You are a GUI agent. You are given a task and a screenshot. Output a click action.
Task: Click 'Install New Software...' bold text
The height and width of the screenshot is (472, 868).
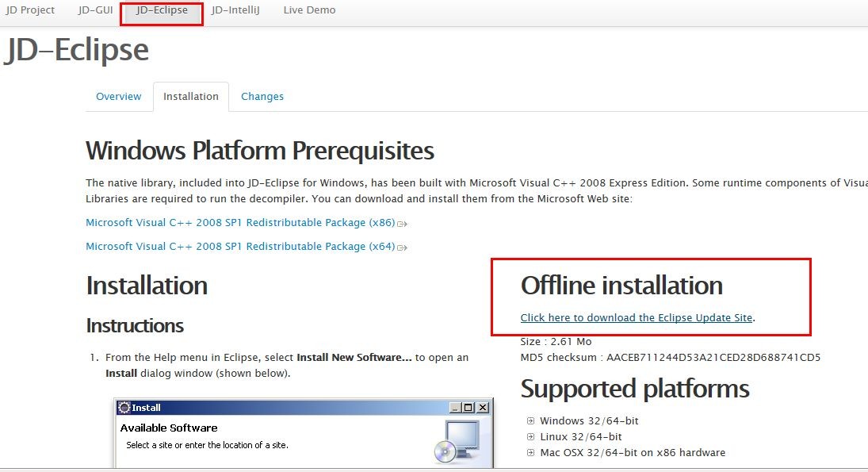[x=354, y=357]
